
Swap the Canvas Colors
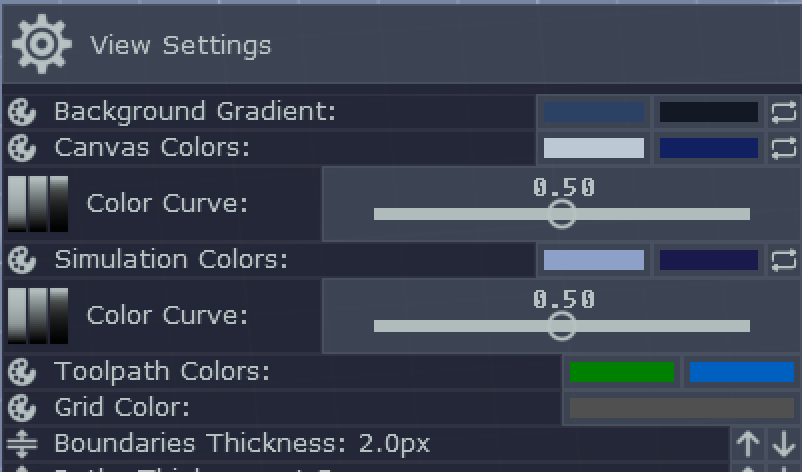pyautogui.click(x=784, y=148)
